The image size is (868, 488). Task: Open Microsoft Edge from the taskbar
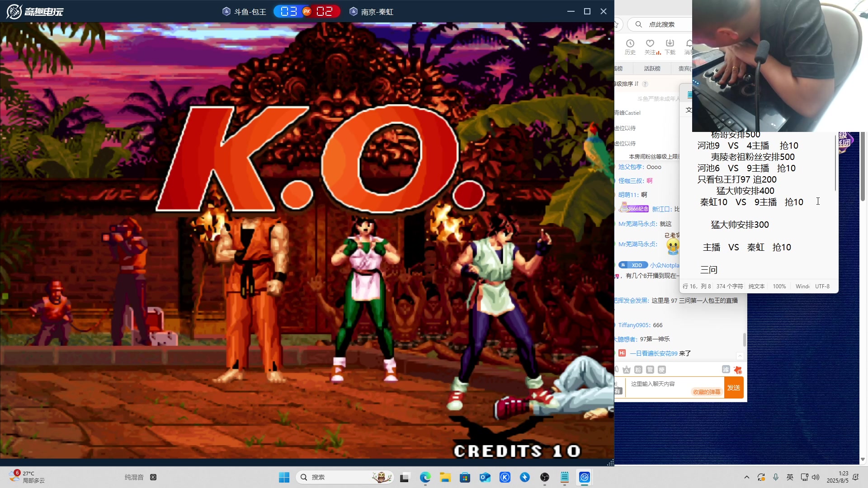425,477
